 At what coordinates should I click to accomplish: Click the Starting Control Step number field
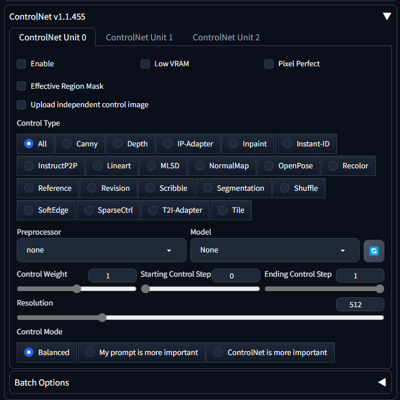(236, 276)
